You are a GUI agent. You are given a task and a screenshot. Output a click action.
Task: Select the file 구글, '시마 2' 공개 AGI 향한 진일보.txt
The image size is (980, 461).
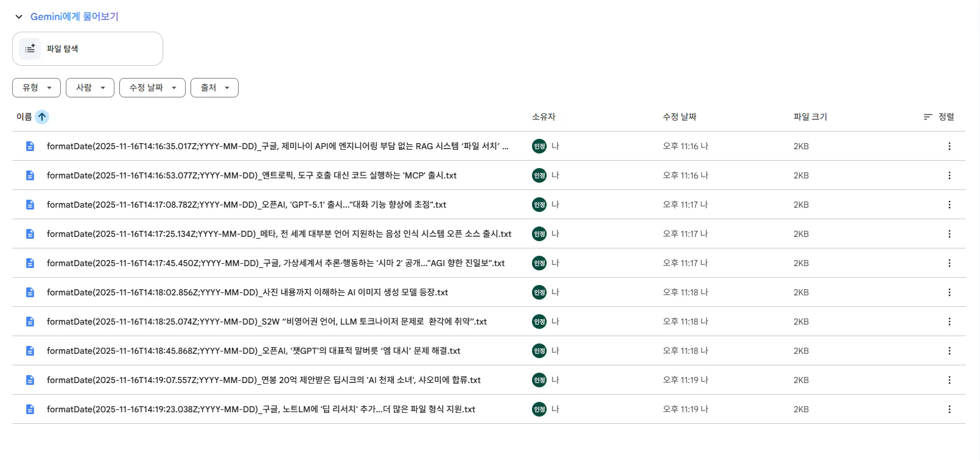point(276,263)
